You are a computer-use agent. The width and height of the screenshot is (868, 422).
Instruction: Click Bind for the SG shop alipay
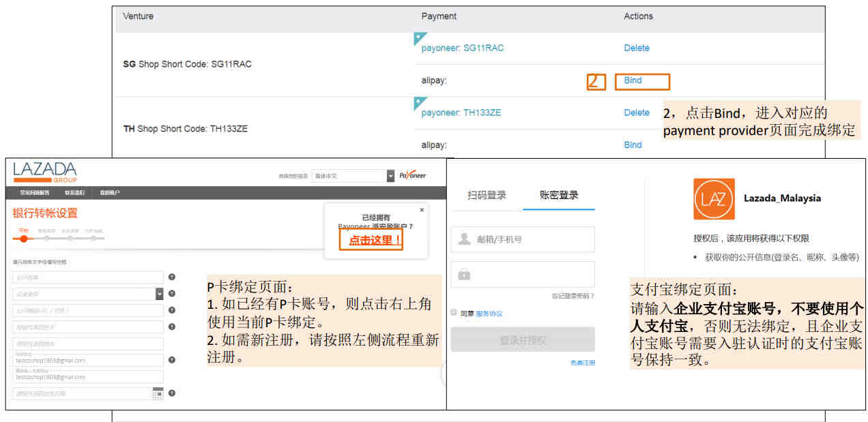tap(633, 80)
